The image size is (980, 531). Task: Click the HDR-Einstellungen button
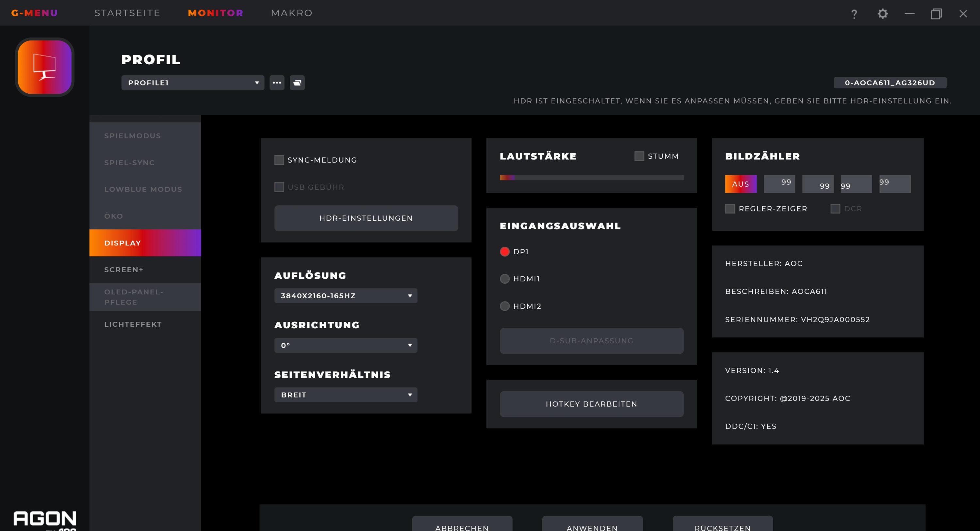point(366,218)
